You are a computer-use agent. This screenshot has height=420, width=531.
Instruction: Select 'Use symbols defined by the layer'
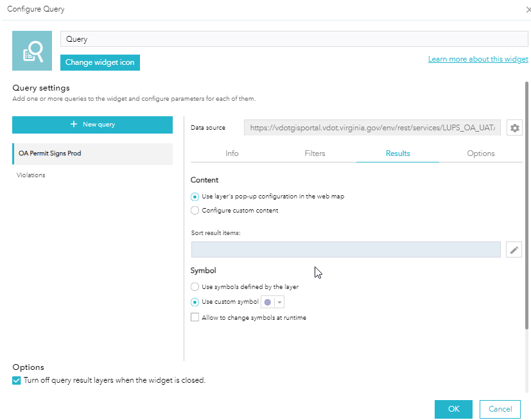[195, 286]
